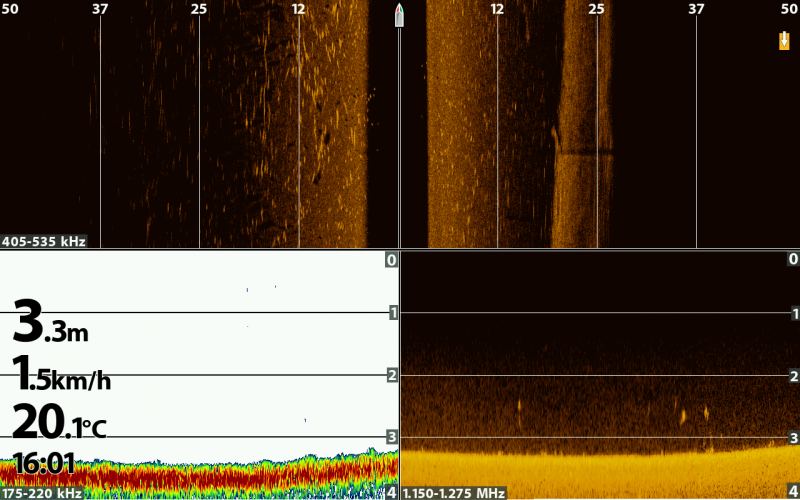Screen dimensions: 800x500
Task: Tap the 3.3m depth readout
Action: point(50,325)
